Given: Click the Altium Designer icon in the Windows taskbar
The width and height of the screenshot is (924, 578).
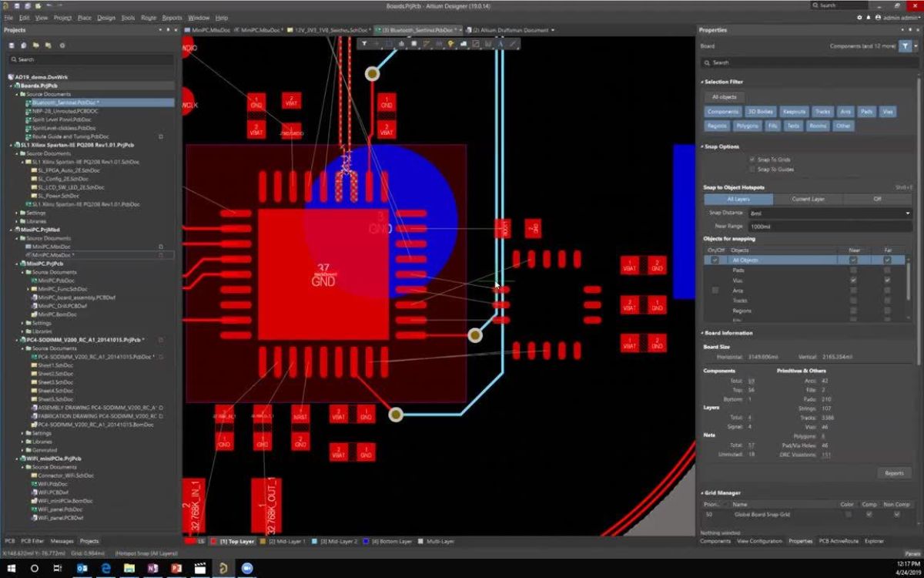Looking at the screenshot, I should [x=223, y=570].
